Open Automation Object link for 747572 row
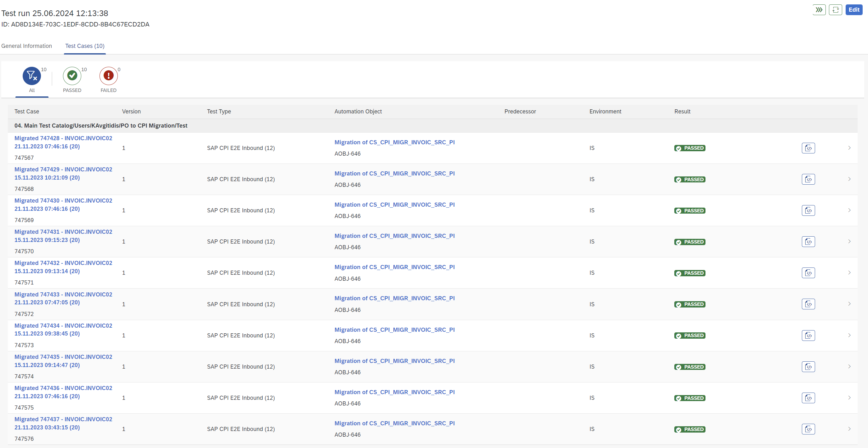The width and height of the screenshot is (868, 448). (x=394, y=298)
